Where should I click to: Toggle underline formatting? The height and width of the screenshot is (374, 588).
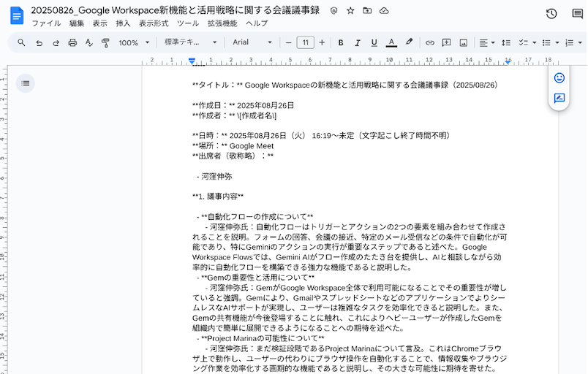(x=374, y=42)
